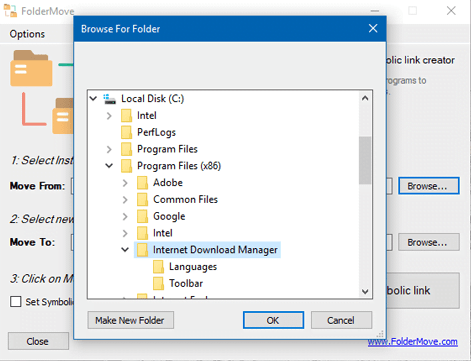Click the folder icon next to Program Files (x86)

pyautogui.click(x=126, y=166)
